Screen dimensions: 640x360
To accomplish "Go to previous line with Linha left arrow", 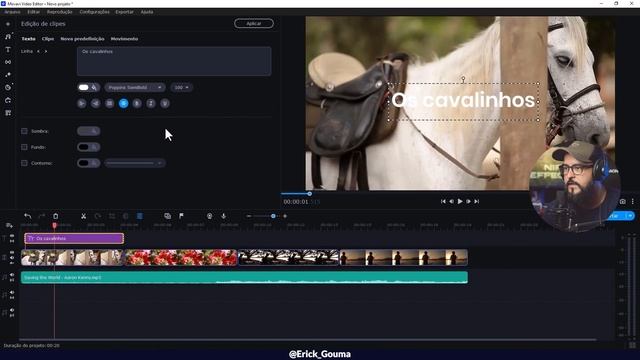I will [x=38, y=51].
